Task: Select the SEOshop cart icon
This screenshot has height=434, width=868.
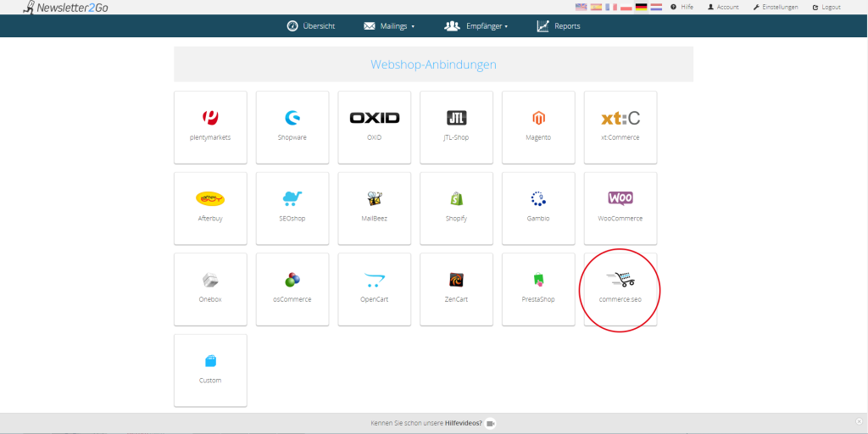Action: [x=292, y=198]
